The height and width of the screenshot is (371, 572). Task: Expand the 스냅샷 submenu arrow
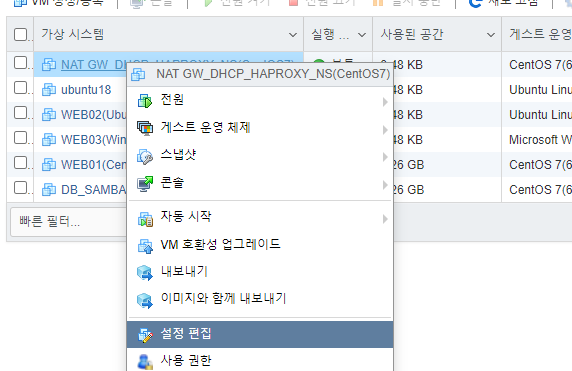(385, 157)
